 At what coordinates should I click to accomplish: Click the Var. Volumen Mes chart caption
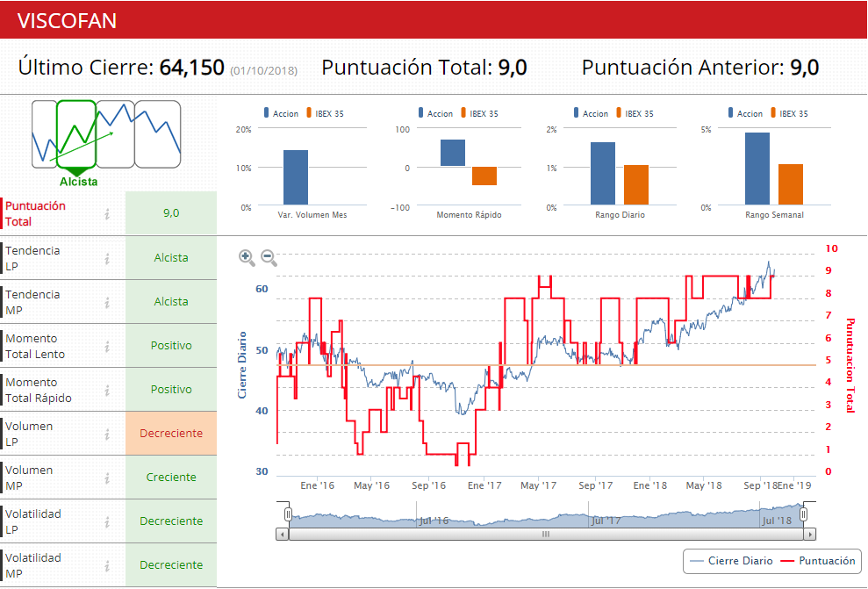312,215
